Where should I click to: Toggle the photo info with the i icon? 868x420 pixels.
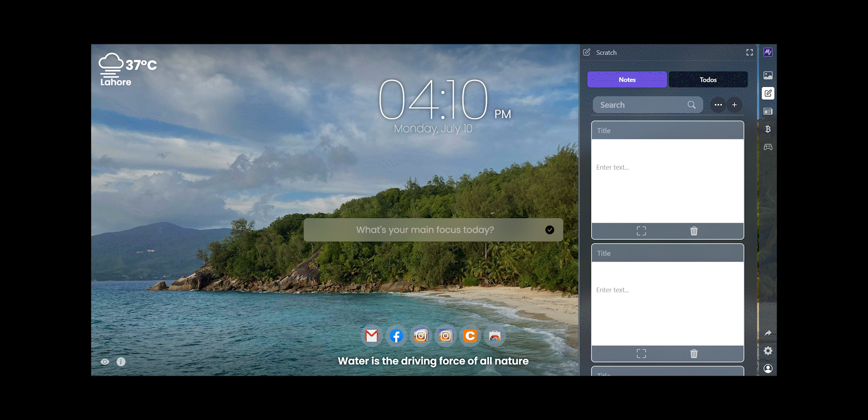(121, 361)
